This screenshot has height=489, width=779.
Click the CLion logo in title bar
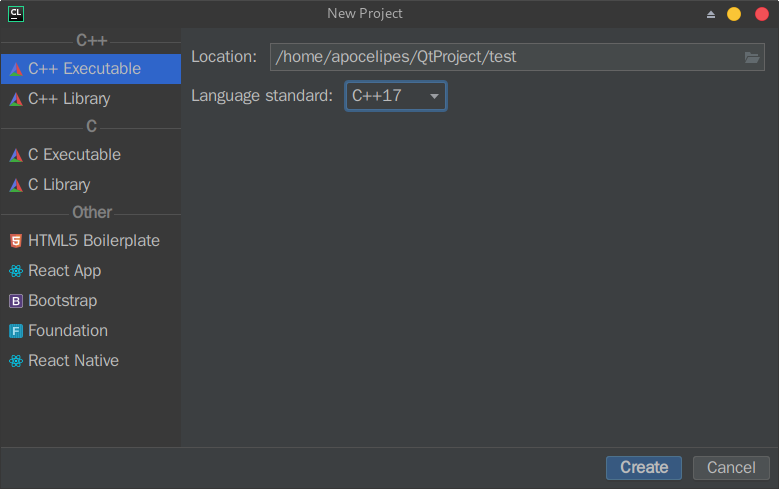[x=15, y=13]
